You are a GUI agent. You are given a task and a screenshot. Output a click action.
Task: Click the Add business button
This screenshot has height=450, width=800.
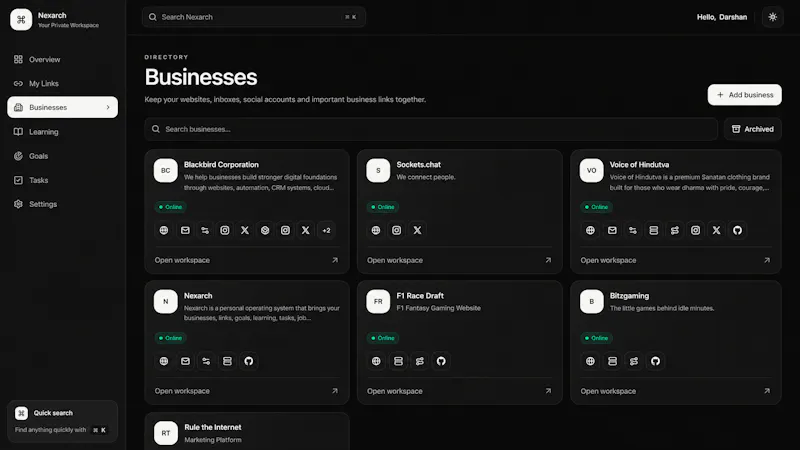[x=744, y=95]
